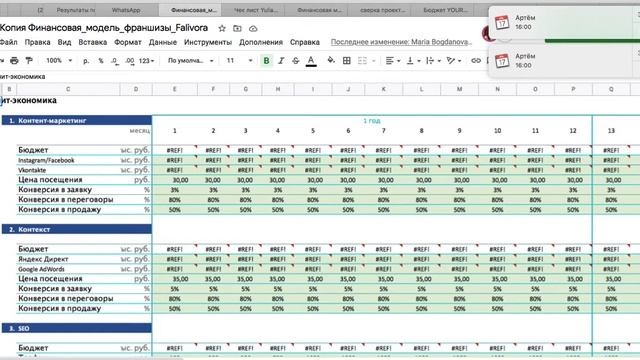Select the Instagram/Facebook row label
Image resolution: width=640 pixels, height=360 pixels.
point(46,160)
